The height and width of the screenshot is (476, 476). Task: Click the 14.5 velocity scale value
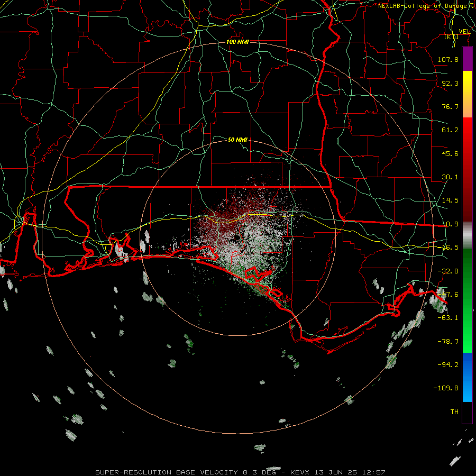[450, 200]
